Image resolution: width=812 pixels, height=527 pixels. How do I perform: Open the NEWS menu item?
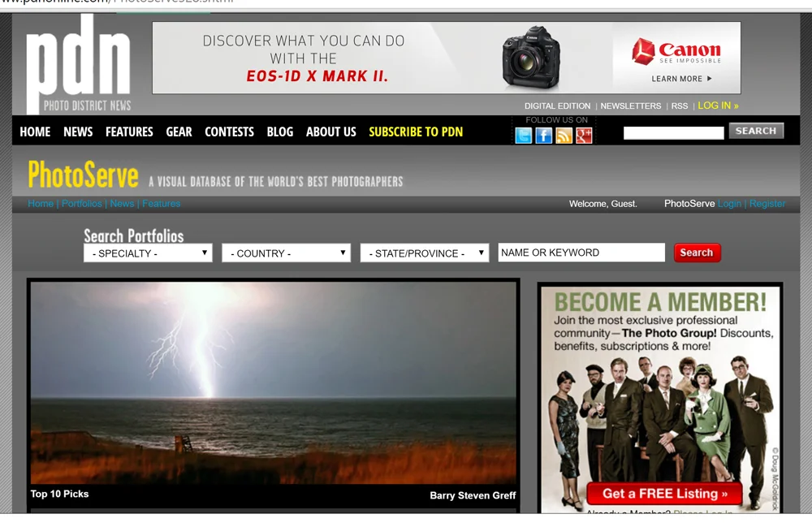tap(78, 132)
